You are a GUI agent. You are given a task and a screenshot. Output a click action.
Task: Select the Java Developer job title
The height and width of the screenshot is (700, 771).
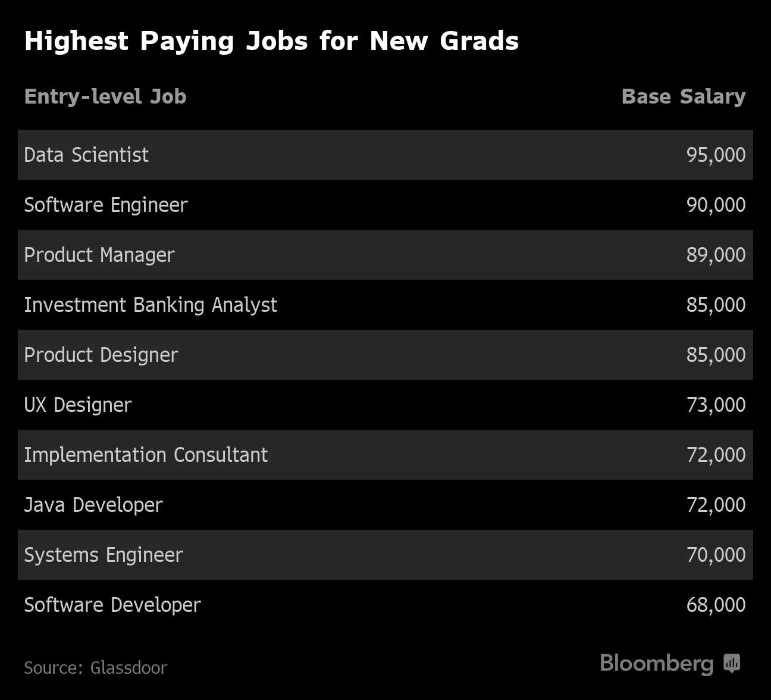(x=93, y=505)
